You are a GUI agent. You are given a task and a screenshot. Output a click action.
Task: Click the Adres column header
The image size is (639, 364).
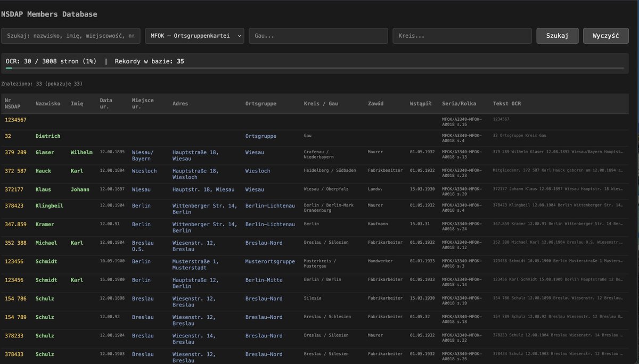[x=180, y=104]
